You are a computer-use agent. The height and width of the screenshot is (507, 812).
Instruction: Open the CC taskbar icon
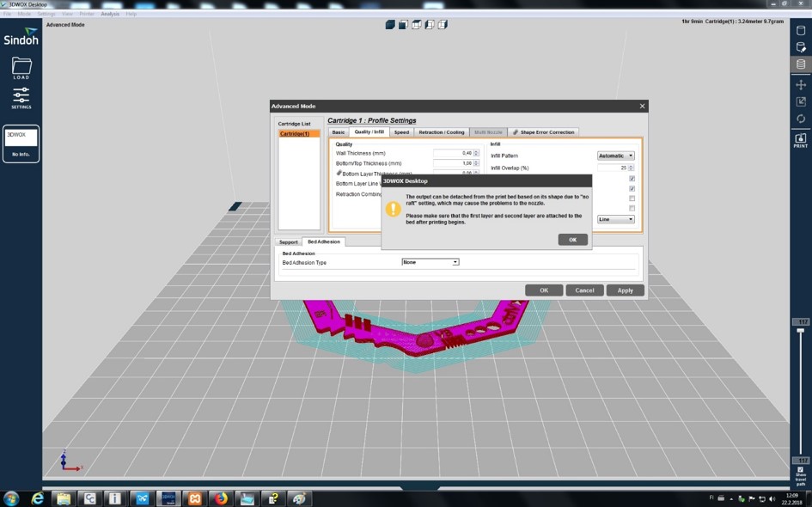(x=89, y=498)
